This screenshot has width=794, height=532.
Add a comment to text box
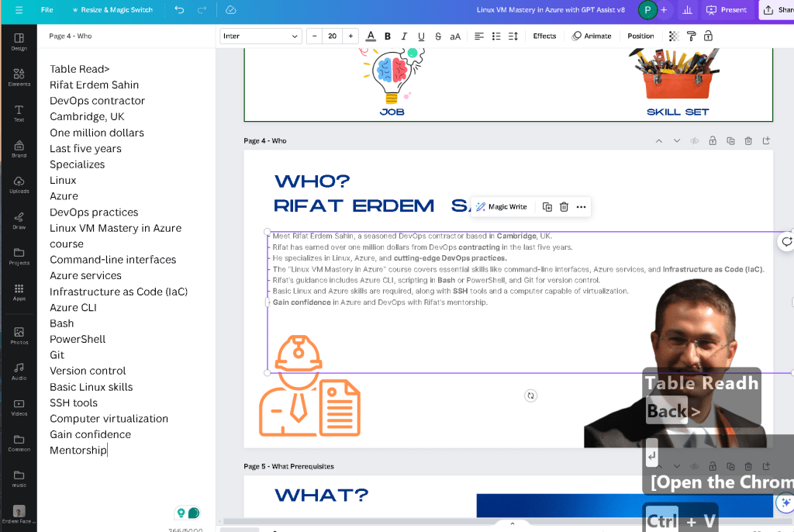click(786, 242)
